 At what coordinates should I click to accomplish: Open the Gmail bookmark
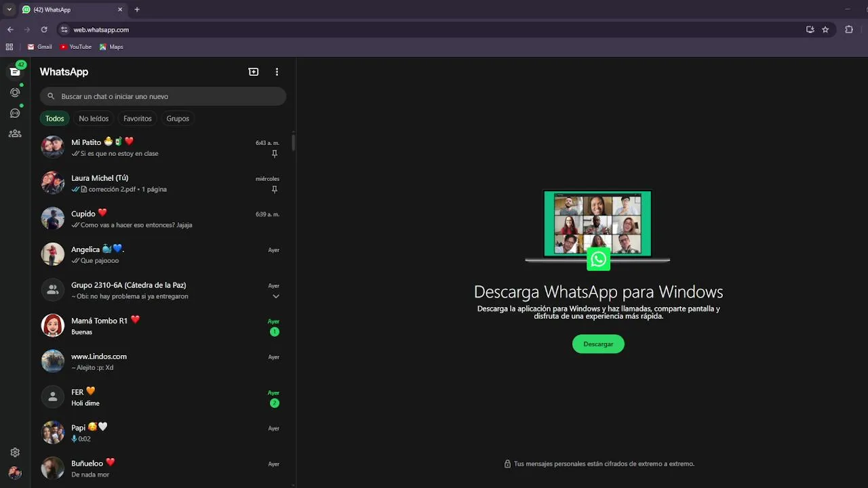click(x=40, y=47)
